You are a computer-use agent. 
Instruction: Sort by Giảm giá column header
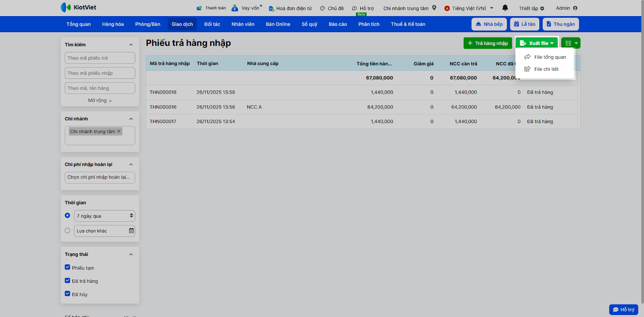tap(423, 64)
